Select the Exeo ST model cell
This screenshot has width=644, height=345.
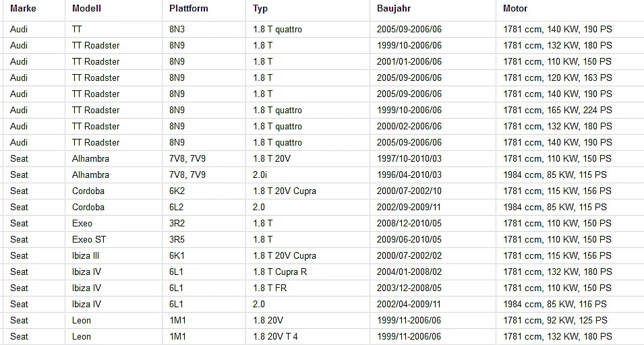(113, 240)
